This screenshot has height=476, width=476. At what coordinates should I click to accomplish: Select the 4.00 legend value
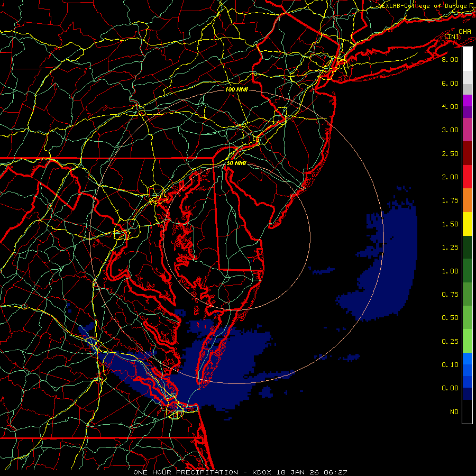tap(450, 106)
